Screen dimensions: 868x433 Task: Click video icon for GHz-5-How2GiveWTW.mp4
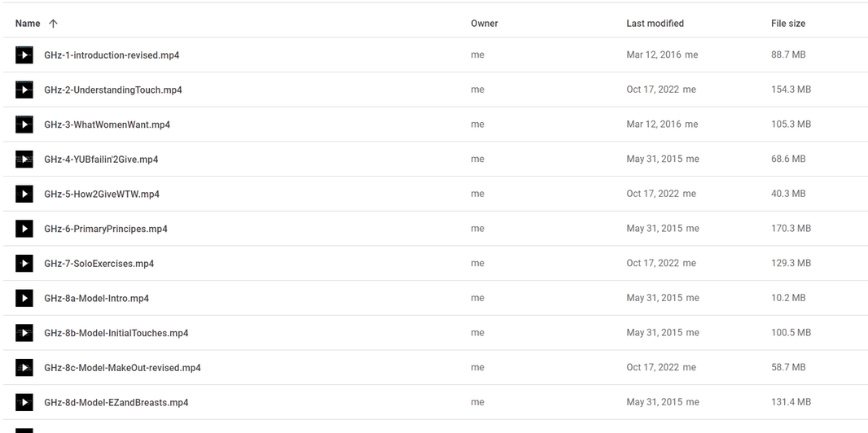pos(24,194)
